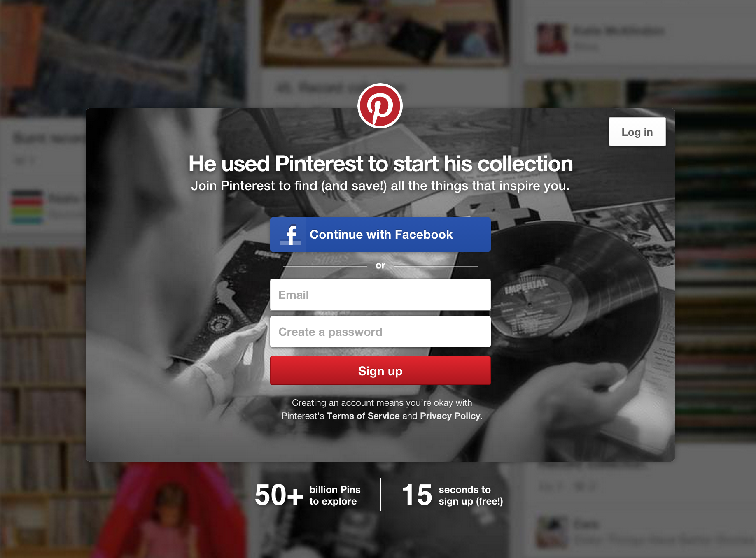Select the Create a password field

[x=380, y=332]
